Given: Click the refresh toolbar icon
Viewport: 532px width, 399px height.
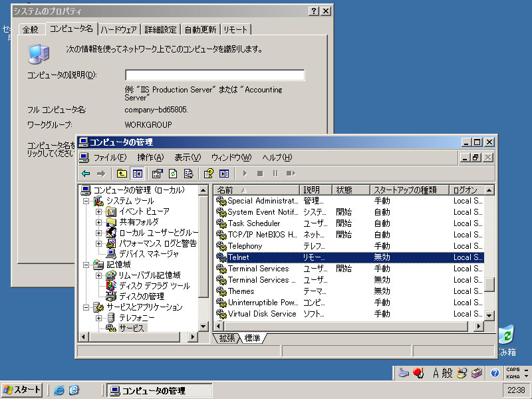Looking at the screenshot, I should click(173, 174).
